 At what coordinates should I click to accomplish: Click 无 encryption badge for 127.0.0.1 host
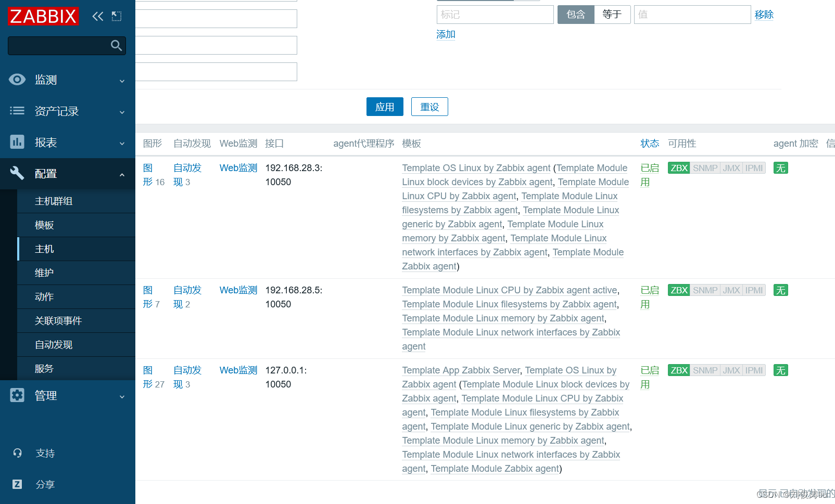780,370
